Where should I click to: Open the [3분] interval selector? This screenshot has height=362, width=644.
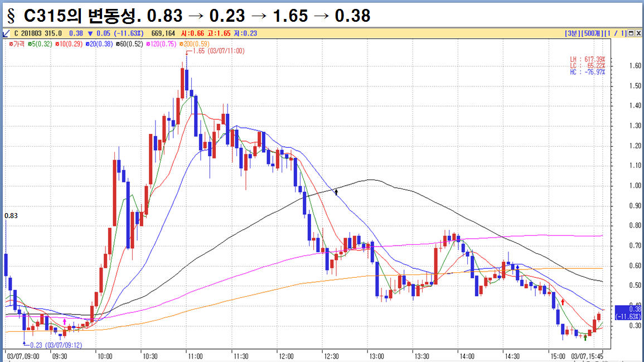coord(572,33)
